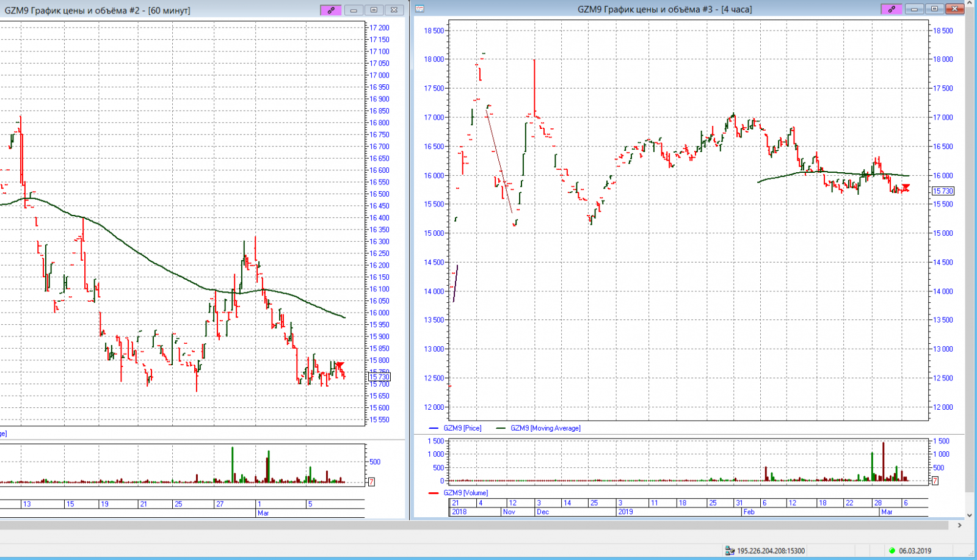977x560 pixels.
Task: Click the green connection status indicator
Action: [x=892, y=551]
